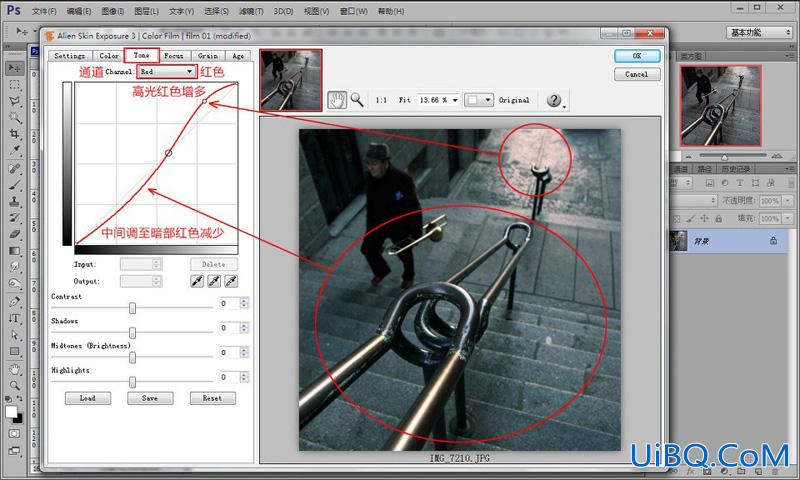
Task: Click the Cancel button
Action: [637, 74]
